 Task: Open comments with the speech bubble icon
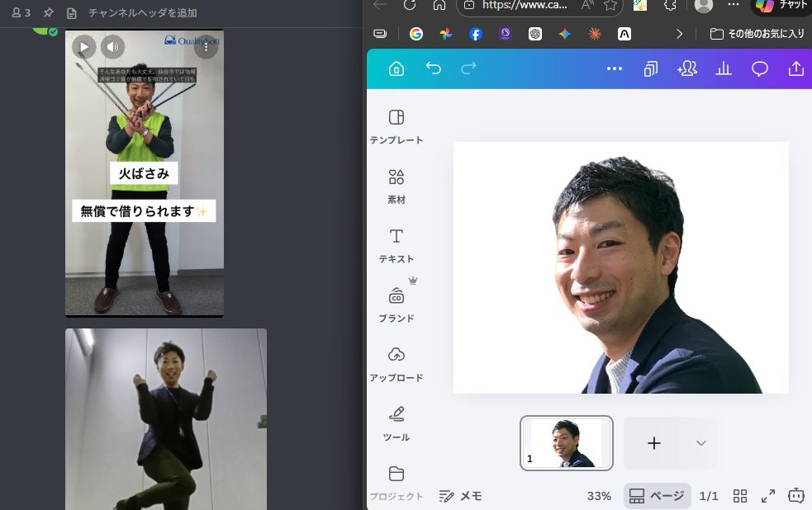click(x=759, y=69)
